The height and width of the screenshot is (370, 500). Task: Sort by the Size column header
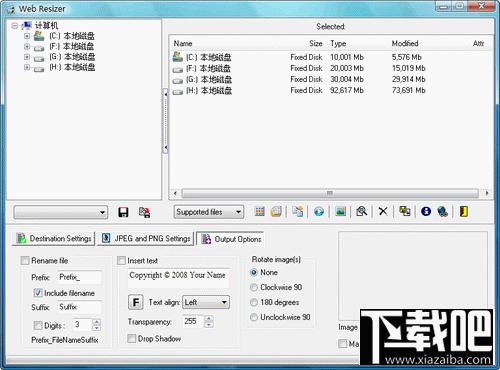315,43
